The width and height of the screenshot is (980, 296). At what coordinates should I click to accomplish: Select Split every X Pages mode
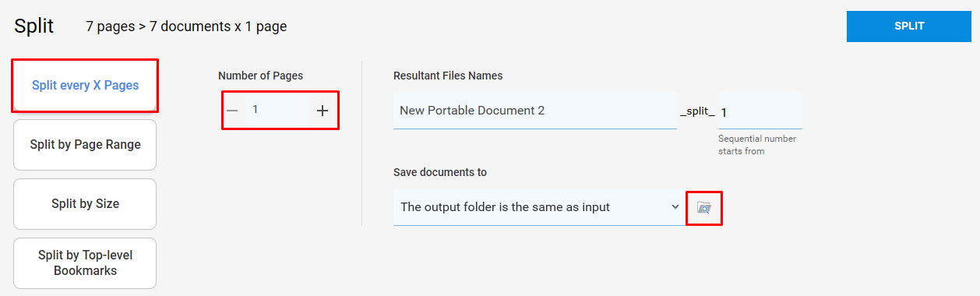tap(85, 86)
